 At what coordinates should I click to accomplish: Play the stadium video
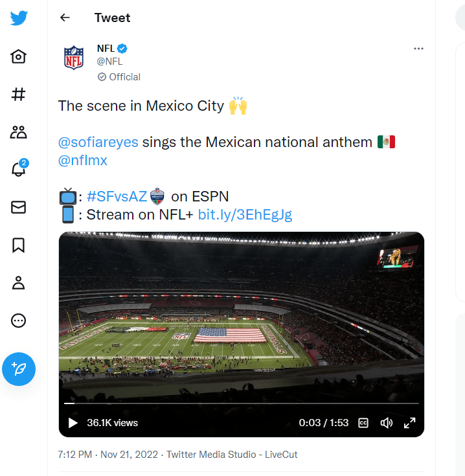73,423
